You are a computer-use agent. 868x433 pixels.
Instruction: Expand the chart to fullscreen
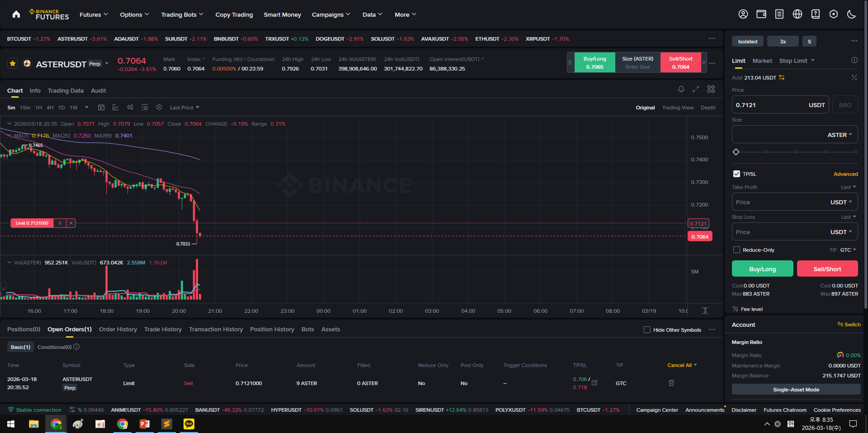(696, 89)
